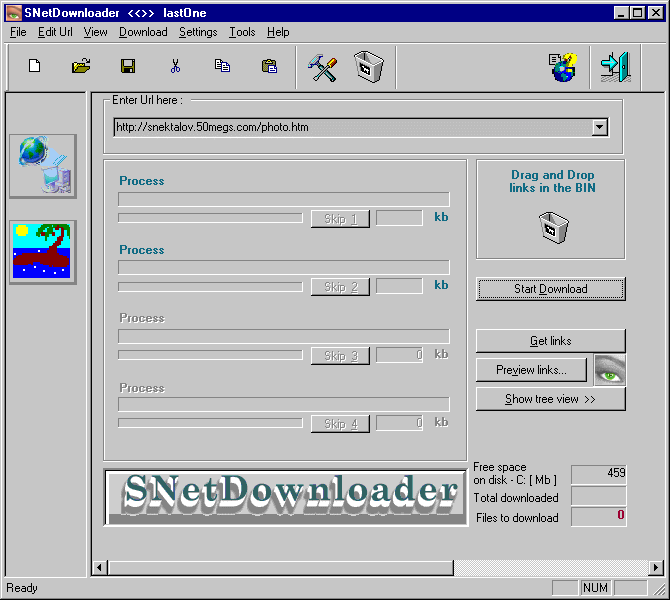Click the globe with question mark icon
Screen dimensions: 670x600
(563, 67)
